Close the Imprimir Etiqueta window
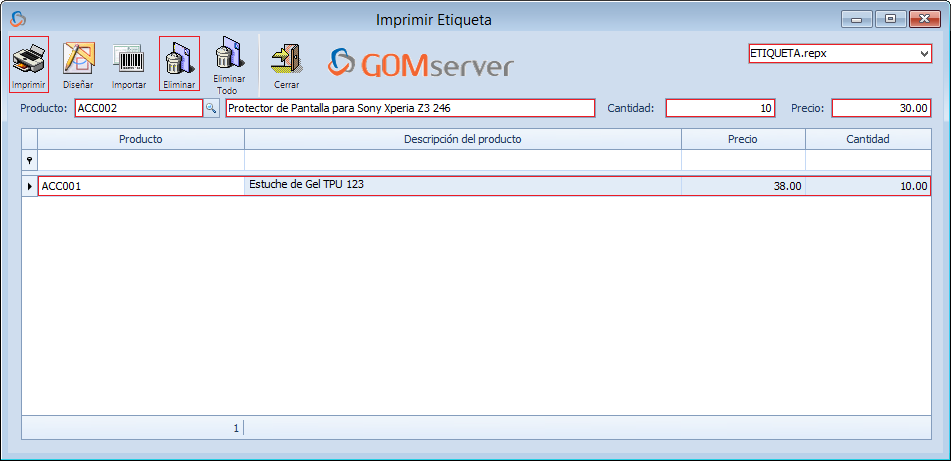951x461 pixels. pyautogui.click(x=924, y=19)
